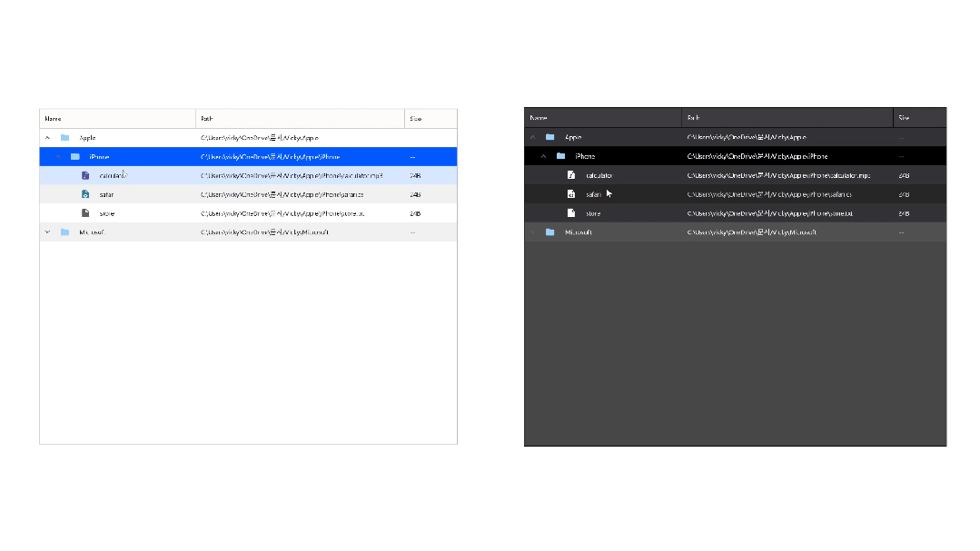Sort by the Name column header in the light grid
980x551 pixels.
117,119
